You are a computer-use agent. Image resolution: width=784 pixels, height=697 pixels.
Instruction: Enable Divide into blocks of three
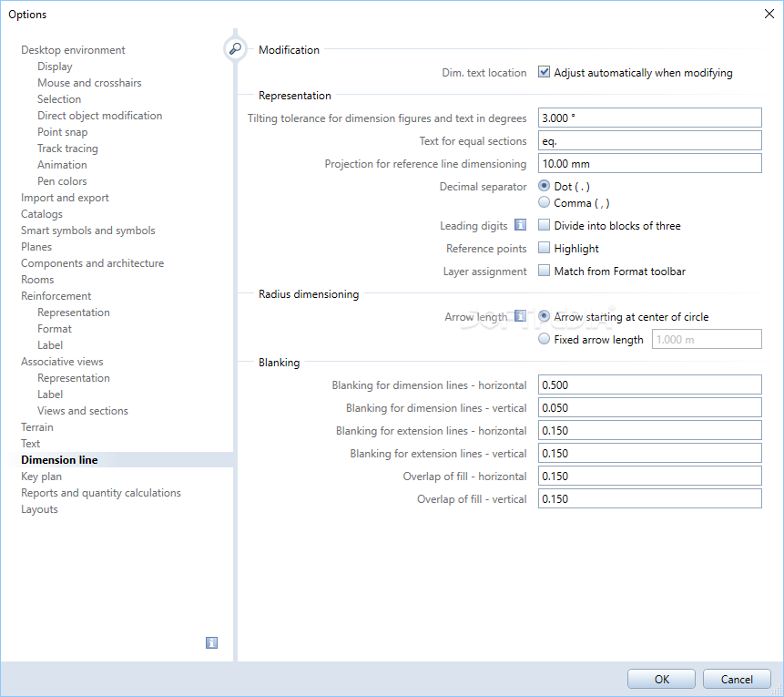[544, 225]
